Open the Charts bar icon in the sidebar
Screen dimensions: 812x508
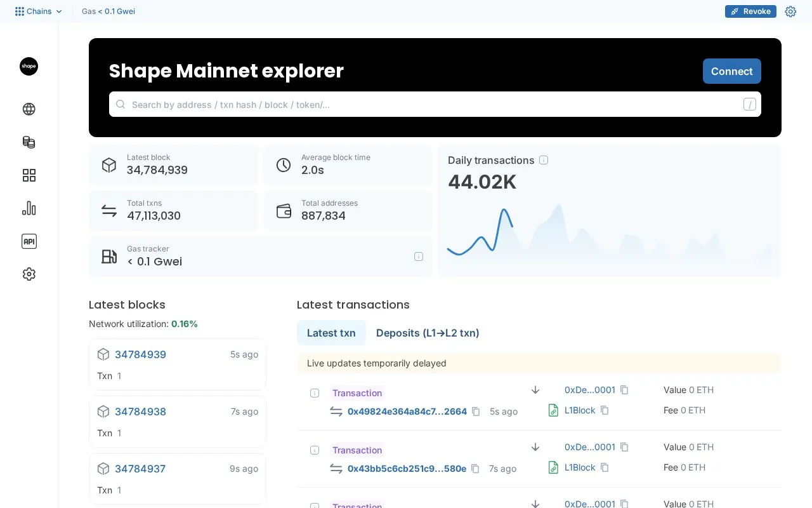pyautogui.click(x=29, y=208)
